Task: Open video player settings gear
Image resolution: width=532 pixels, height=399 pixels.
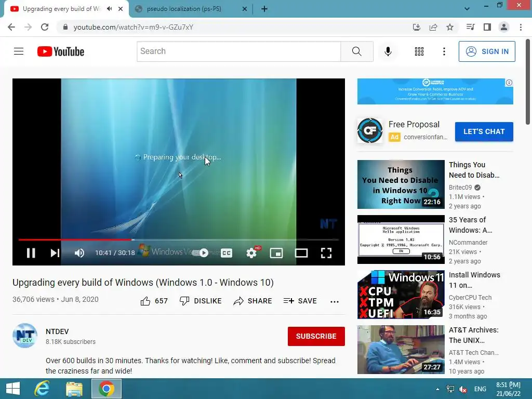Action: coord(251,253)
